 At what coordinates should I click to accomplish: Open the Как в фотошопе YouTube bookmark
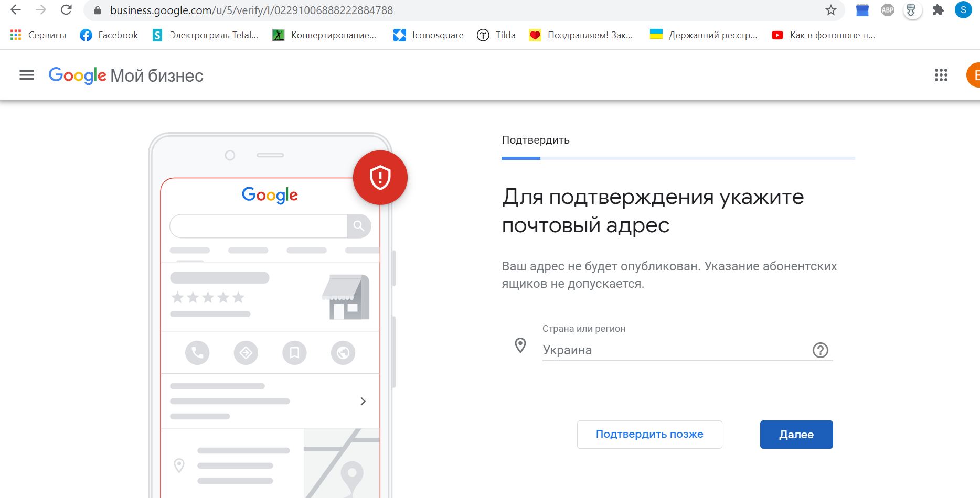(x=823, y=35)
